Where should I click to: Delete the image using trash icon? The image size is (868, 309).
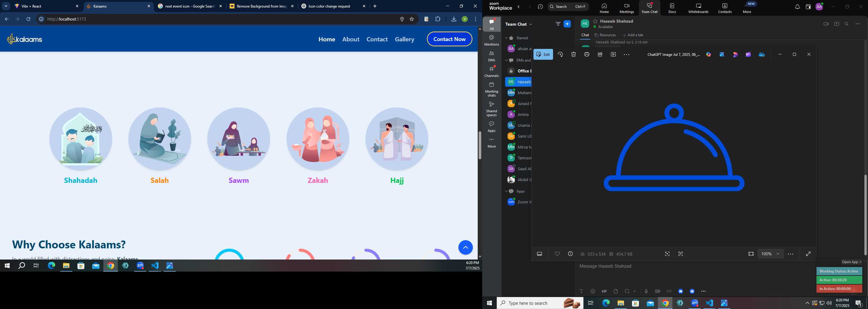[574, 54]
